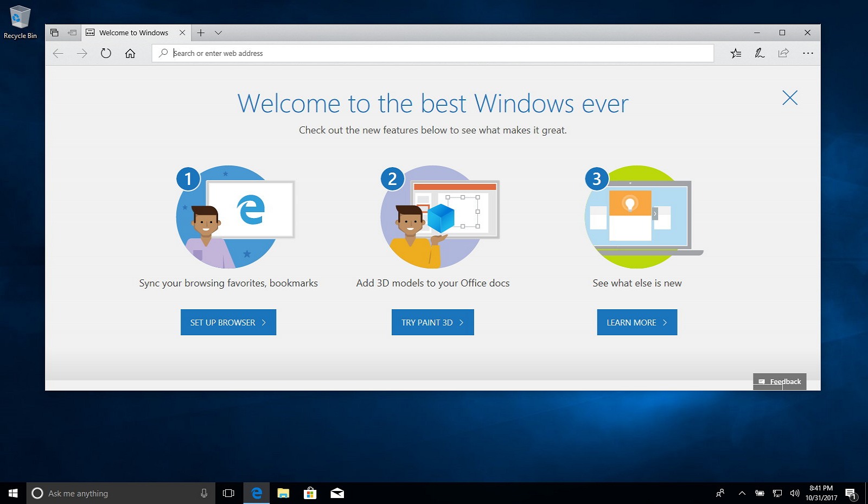Image resolution: width=868 pixels, height=504 pixels.
Task: Add notes with the pen icon
Action: (x=759, y=53)
